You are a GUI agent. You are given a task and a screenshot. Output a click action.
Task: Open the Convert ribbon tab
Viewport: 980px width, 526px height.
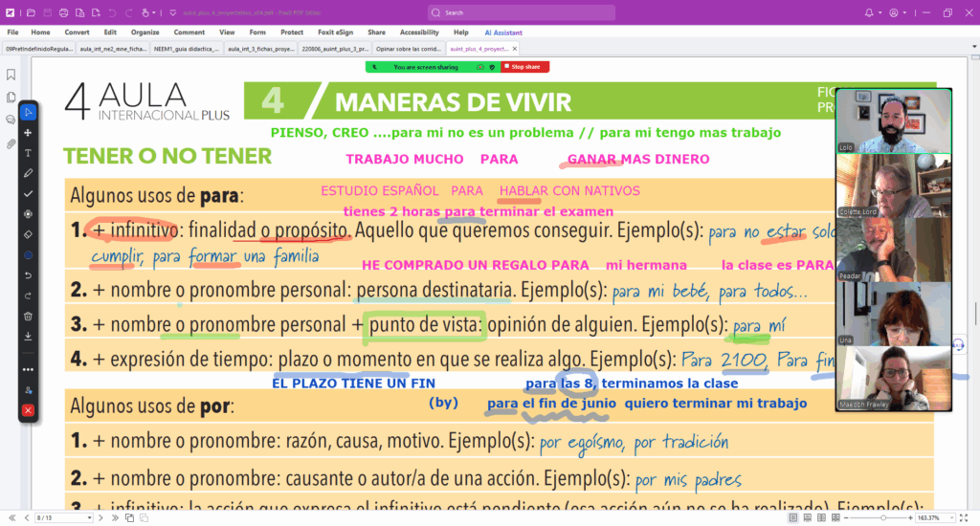(77, 33)
